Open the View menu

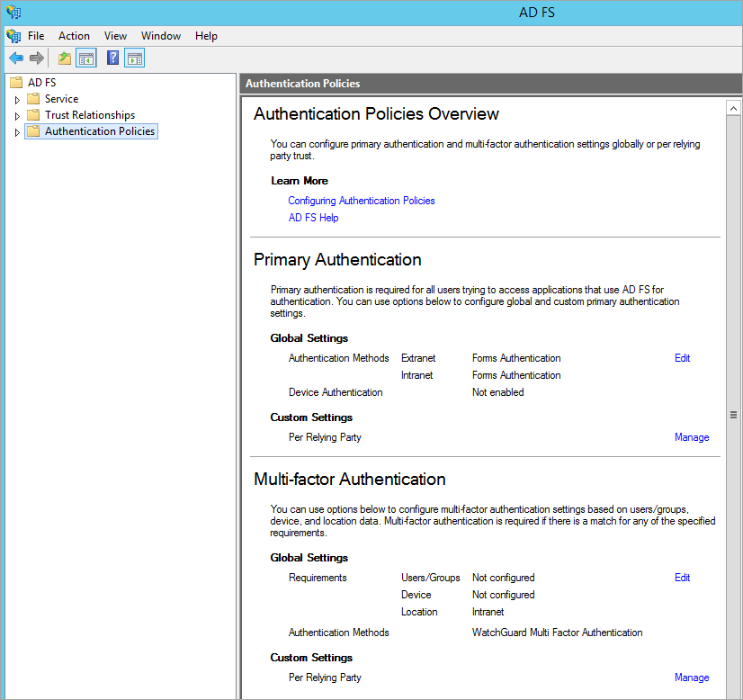click(115, 36)
